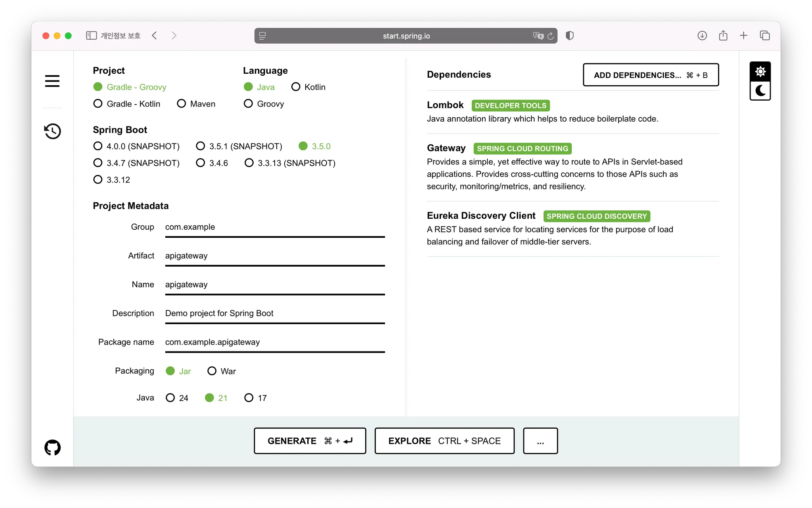This screenshot has width=812, height=508.
Task: Click the Developer Tools tag
Action: point(511,105)
